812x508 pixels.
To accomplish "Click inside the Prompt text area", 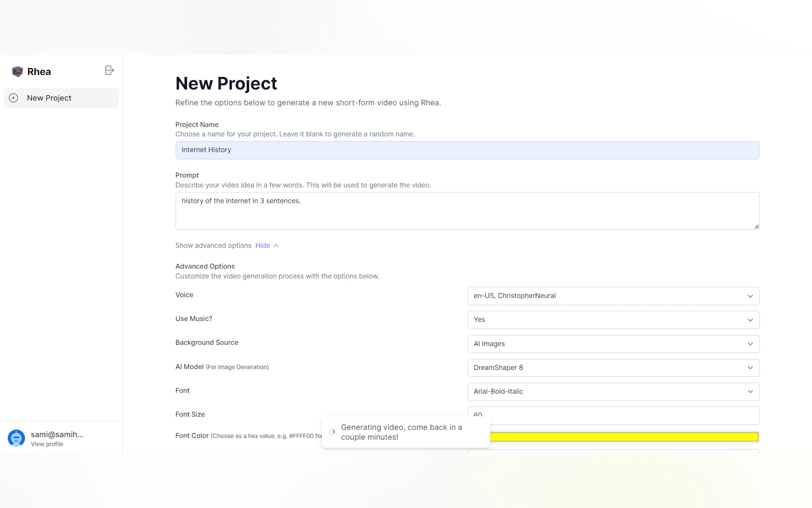I will 467,211.
